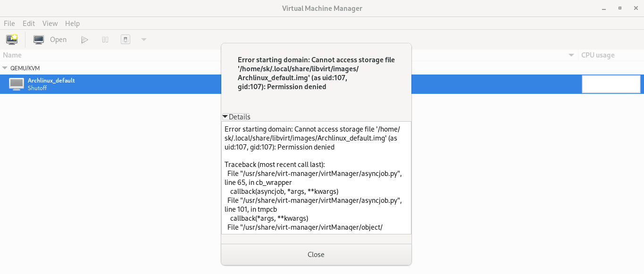Screen dimensions: 644x274
Task: Open the View menu
Action: point(50,23)
